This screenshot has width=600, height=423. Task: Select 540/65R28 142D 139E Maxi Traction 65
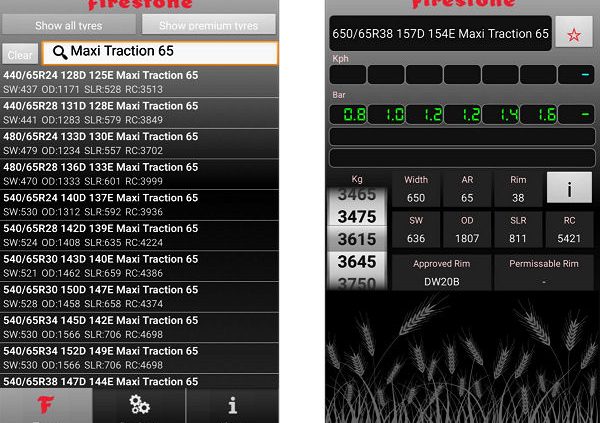coord(139,235)
